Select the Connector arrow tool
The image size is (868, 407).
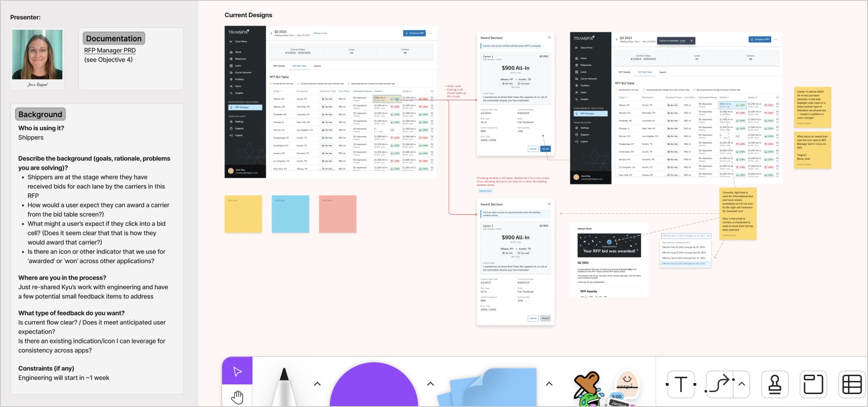click(x=719, y=384)
